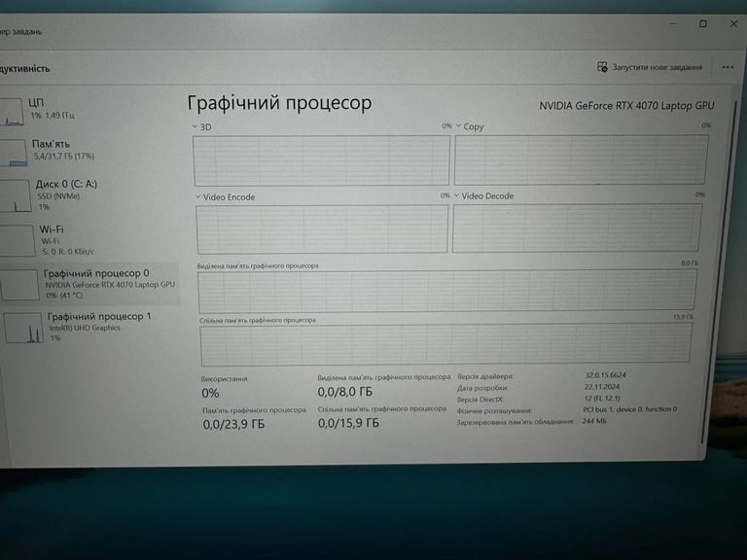Click the 0% Використання value
Screen dimensions: 747x560
click(210, 394)
